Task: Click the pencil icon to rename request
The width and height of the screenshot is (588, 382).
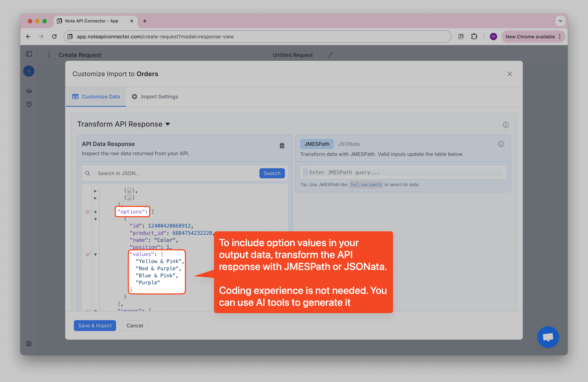Action: coord(330,55)
